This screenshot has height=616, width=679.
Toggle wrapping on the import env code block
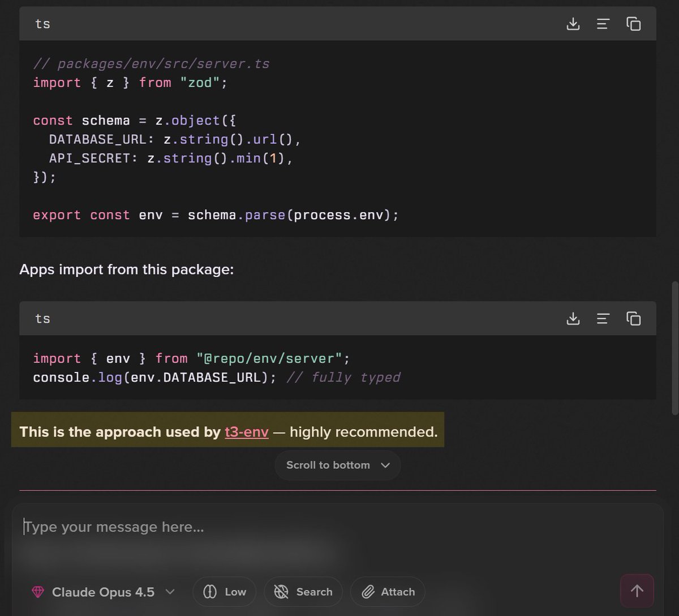click(603, 319)
